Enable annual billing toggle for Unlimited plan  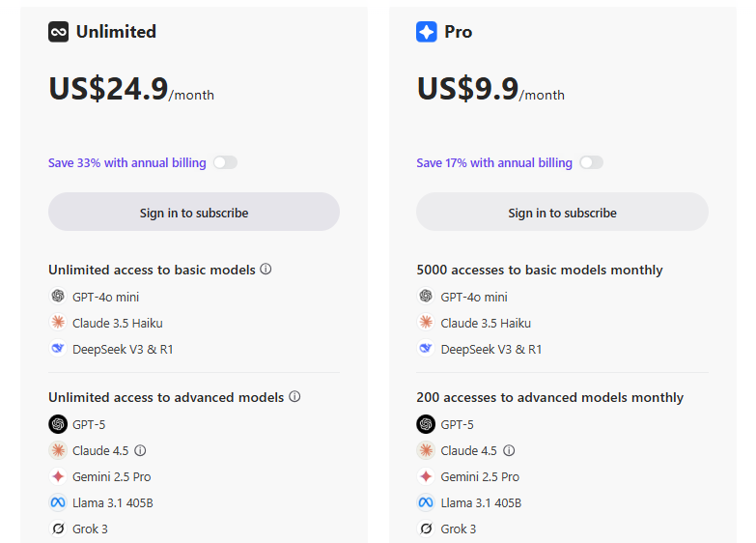(x=225, y=162)
